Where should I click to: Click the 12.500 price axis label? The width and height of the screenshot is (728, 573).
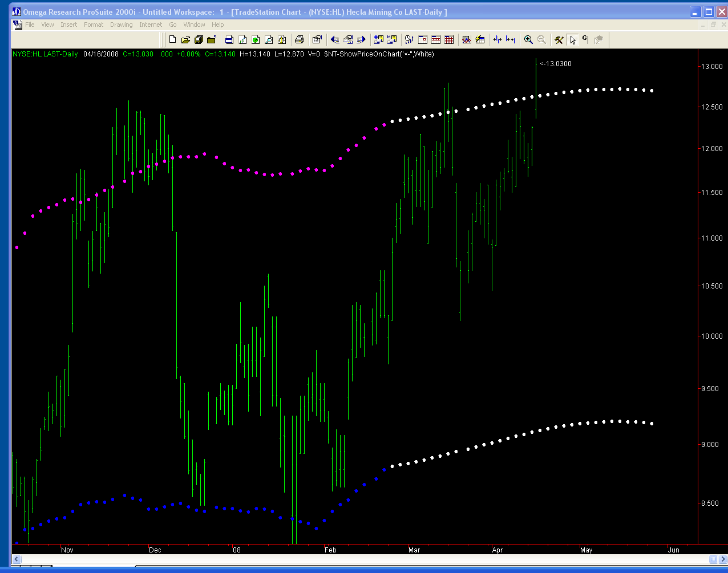713,107
